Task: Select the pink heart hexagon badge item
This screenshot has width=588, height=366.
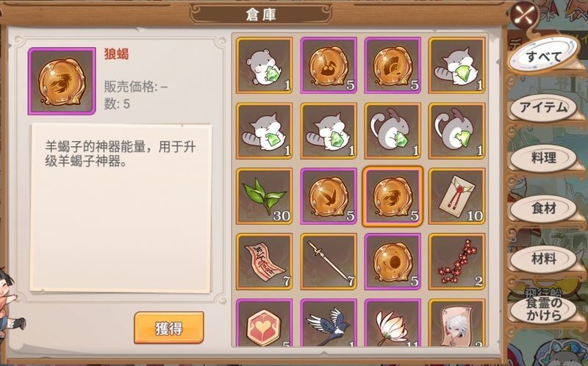Action: click(x=265, y=323)
